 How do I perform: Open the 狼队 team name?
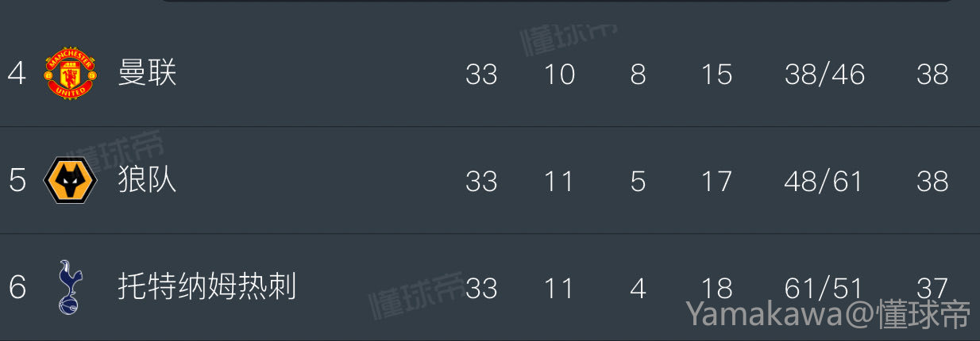pos(147,180)
